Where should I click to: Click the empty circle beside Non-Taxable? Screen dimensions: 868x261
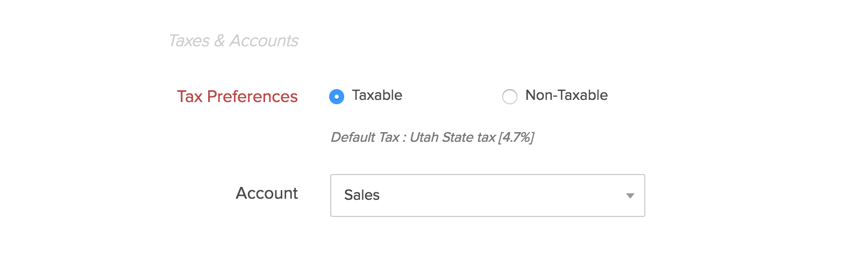[509, 97]
